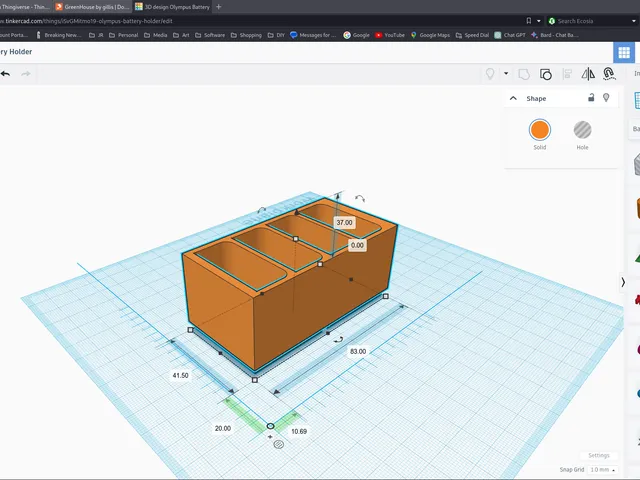Open the Software bookmarks folder
This screenshot has height=480, width=640.
point(210,35)
